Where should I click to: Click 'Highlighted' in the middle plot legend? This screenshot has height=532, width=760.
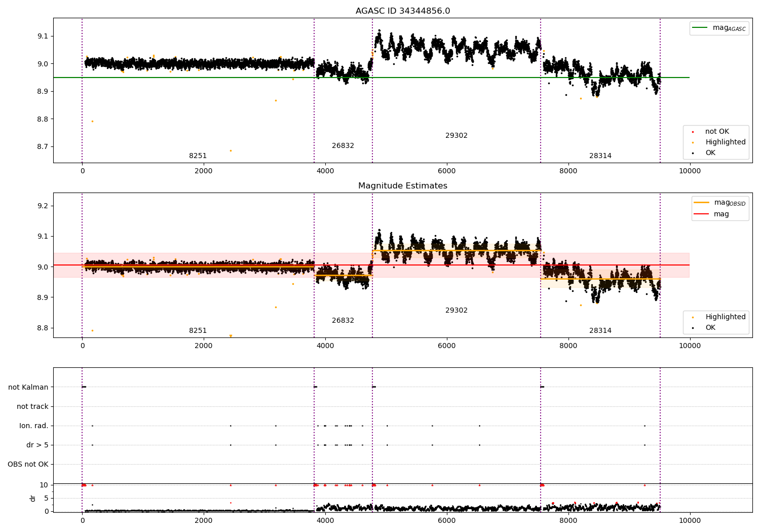click(x=726, y=317)
